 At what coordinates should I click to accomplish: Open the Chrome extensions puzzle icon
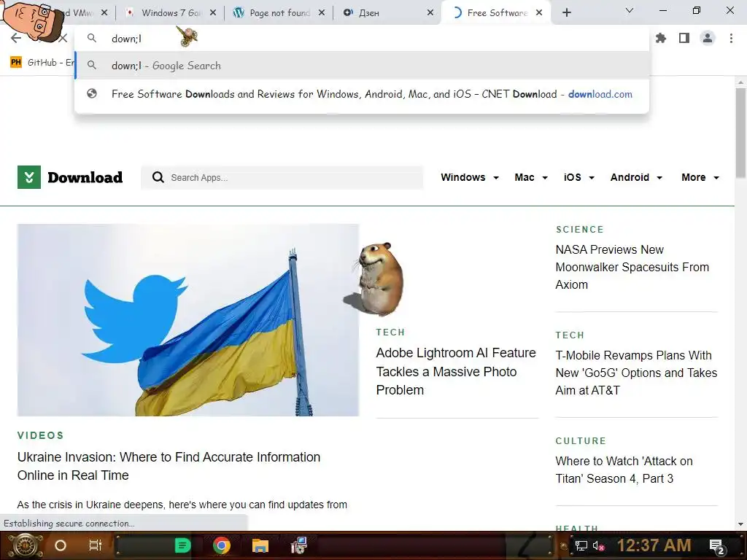661,38
